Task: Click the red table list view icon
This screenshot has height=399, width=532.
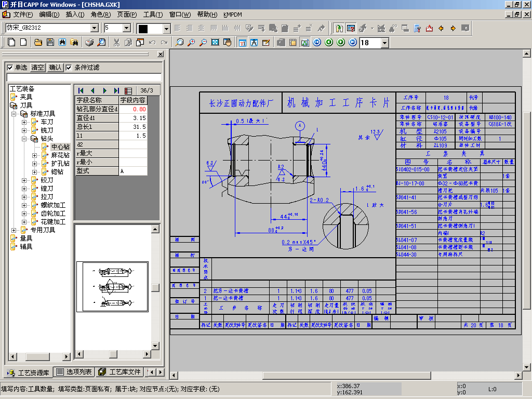Action: (128, 90)
